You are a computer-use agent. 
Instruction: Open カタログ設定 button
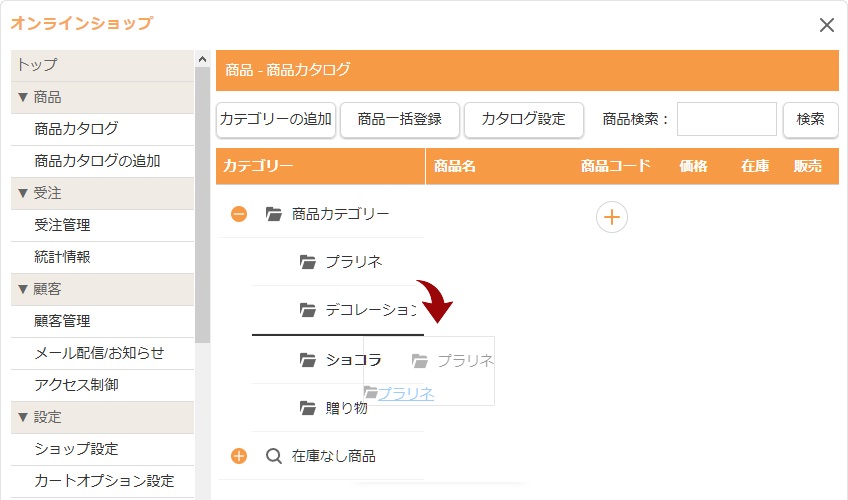523,119
